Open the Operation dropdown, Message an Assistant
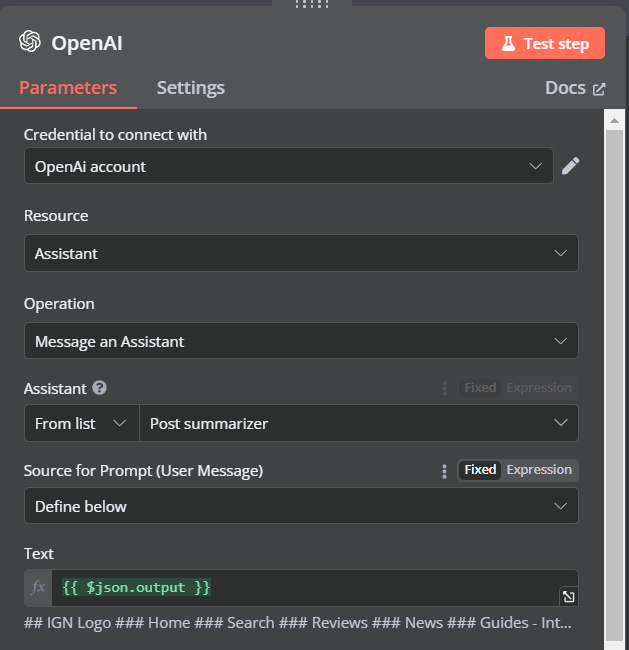The image size is (629, 650). tap(301, 341)
